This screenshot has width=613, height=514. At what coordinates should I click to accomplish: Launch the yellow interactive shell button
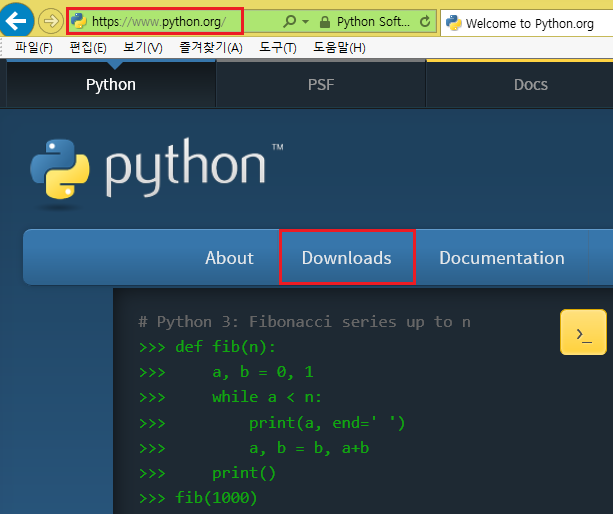point(583,332)
